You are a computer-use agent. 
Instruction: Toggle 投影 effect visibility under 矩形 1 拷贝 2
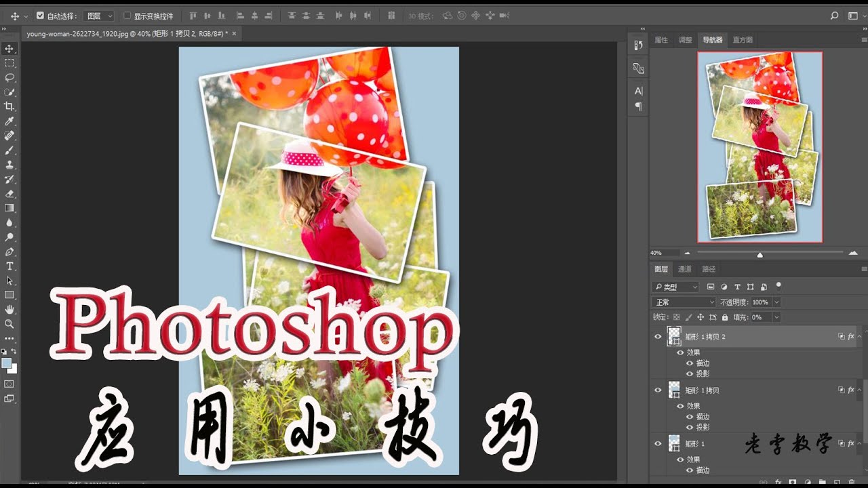click(x=690, y=373)
